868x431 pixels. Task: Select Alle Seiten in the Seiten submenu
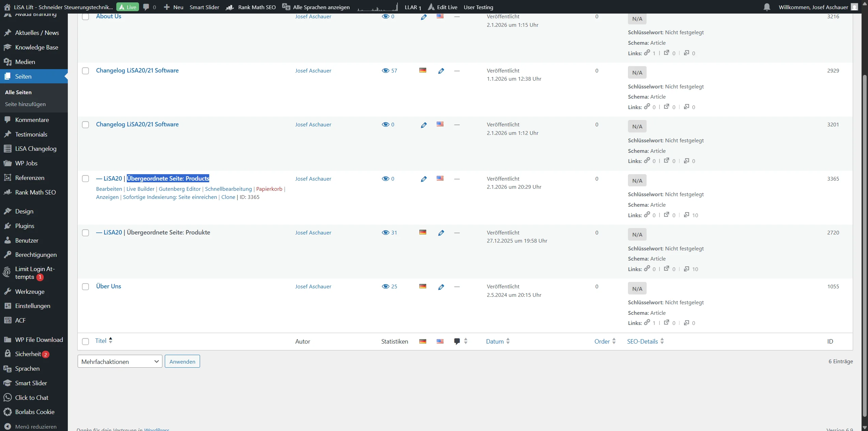[x=19, y=92]
